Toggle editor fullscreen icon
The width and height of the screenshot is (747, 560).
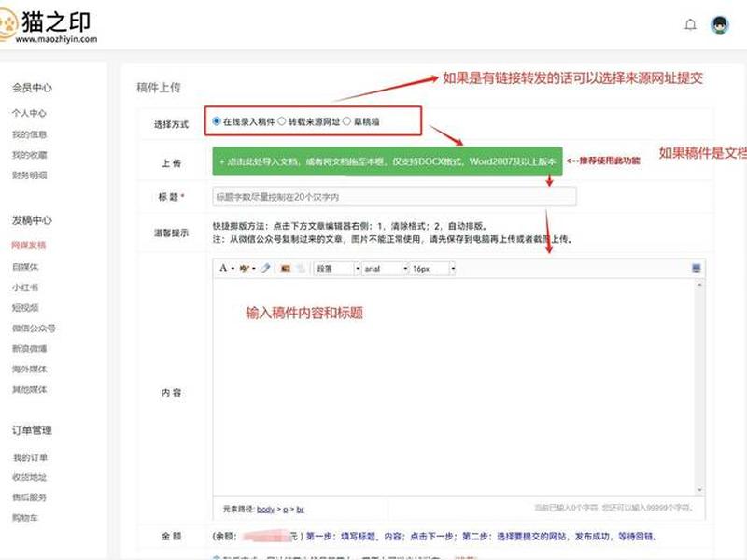pyautogui.click(x=696, y=268)
